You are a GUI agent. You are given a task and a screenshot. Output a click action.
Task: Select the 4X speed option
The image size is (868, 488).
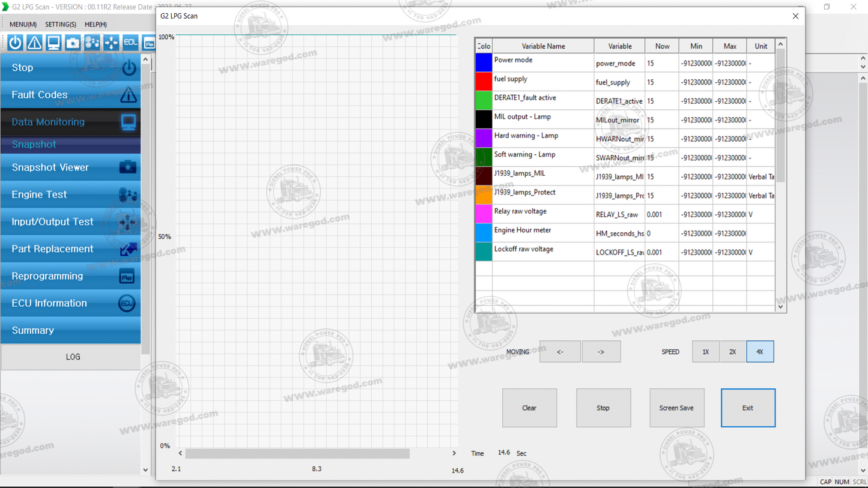(760, 352)
